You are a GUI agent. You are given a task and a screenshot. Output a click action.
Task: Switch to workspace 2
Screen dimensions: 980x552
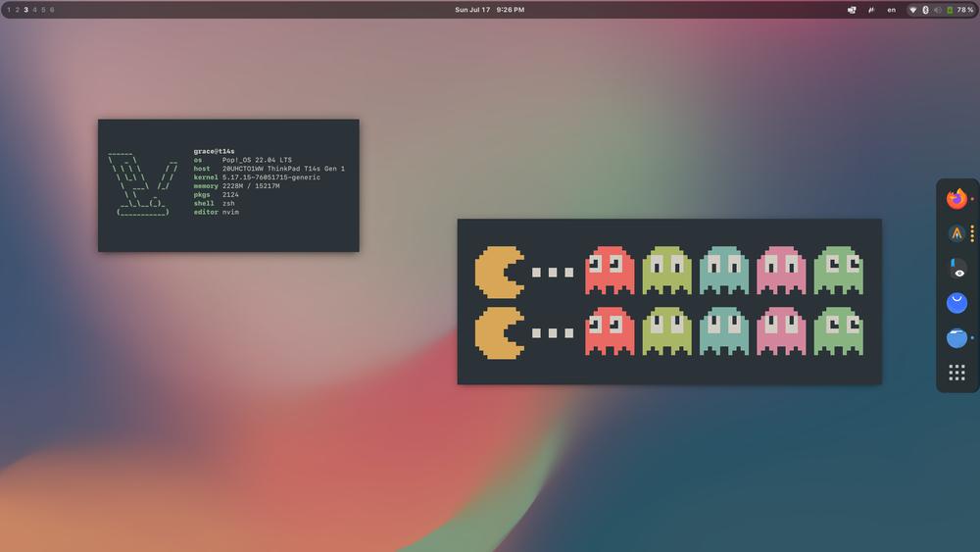point(18,10)
